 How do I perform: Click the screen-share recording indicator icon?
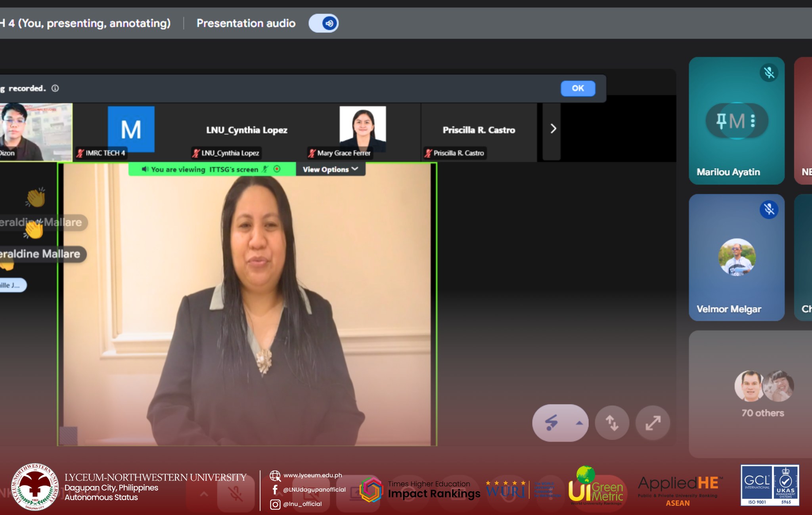click(277, 169)
